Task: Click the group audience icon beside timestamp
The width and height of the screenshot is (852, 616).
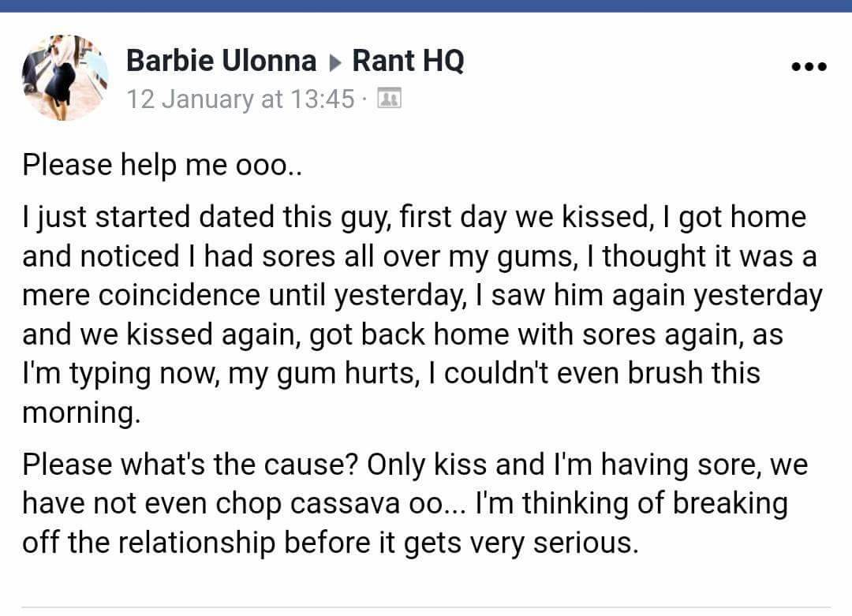Action: [389, 99]
